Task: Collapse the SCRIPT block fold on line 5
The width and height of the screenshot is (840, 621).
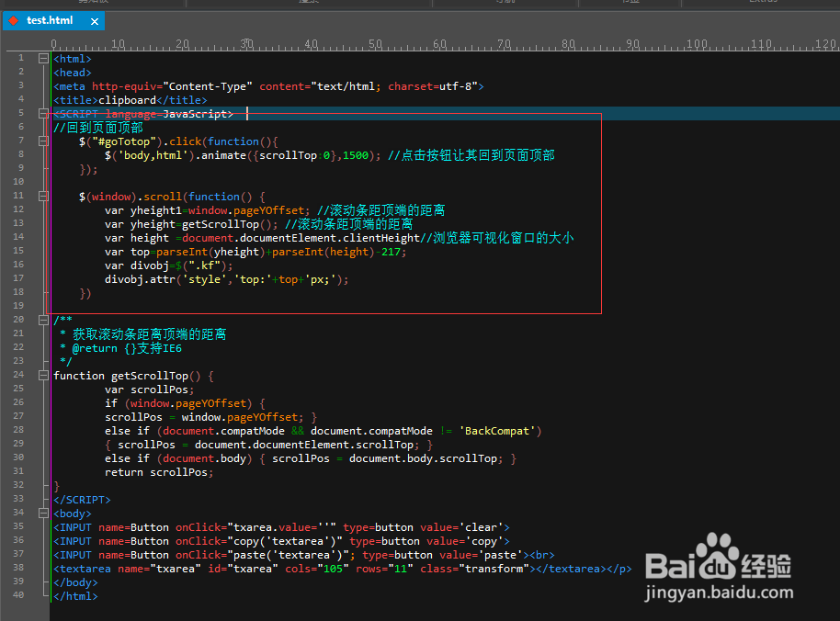Action: click(x=43, y=114)
